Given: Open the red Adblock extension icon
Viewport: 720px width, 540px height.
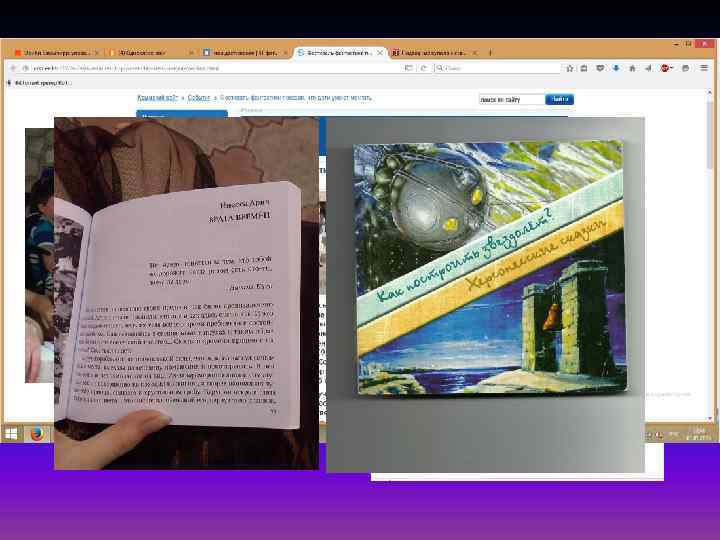Looking at the screenshot, I should [x=666, y=68].
